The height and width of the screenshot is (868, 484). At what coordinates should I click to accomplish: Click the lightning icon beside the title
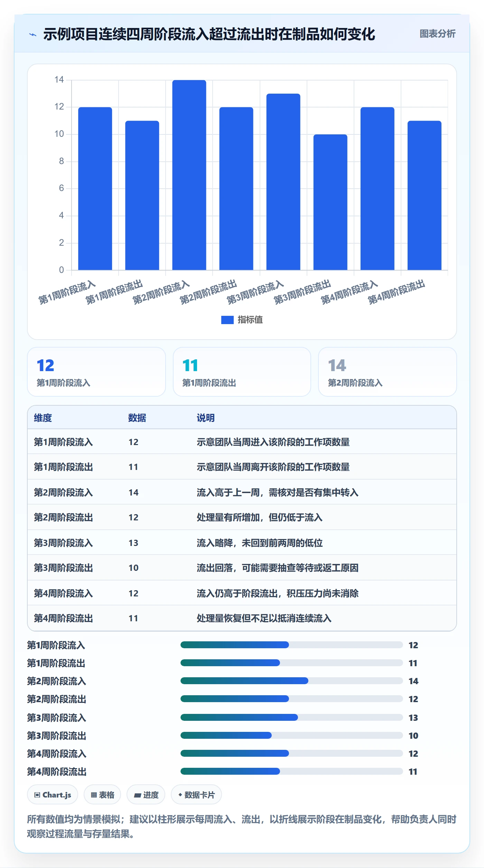point(33,35)
